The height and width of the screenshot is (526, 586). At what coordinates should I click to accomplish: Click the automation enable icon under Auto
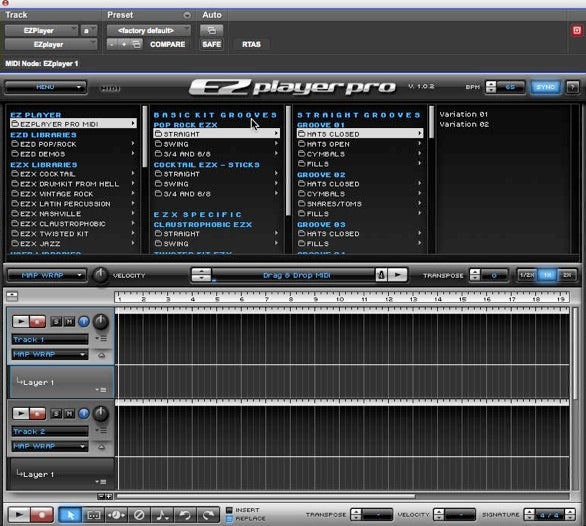[212, 30]
